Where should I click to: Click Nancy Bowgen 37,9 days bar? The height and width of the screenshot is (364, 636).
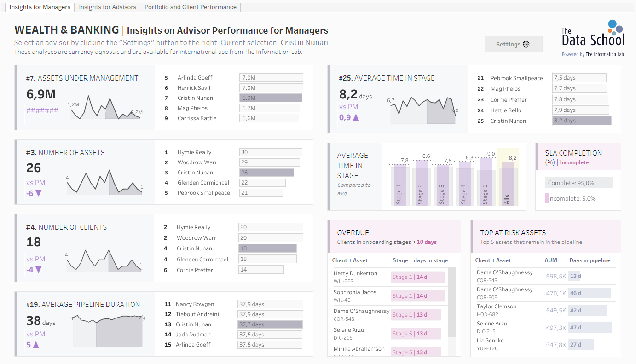[x=270, y=304]
